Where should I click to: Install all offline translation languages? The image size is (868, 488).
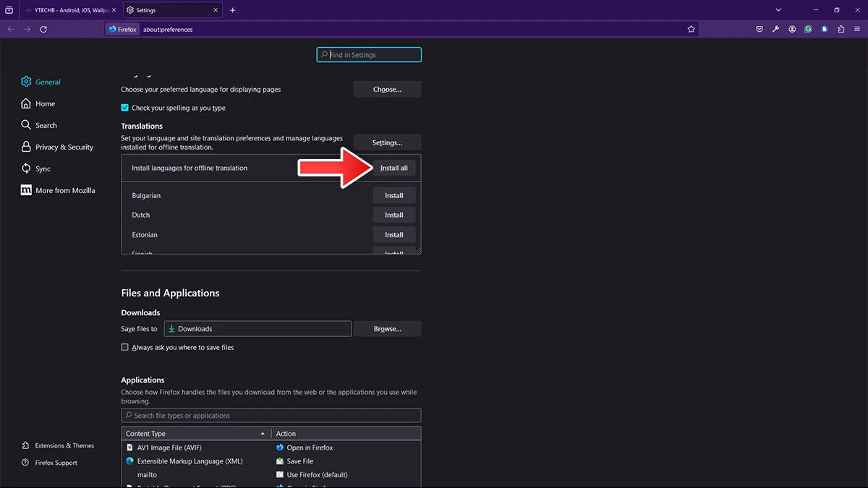point(394,167)
